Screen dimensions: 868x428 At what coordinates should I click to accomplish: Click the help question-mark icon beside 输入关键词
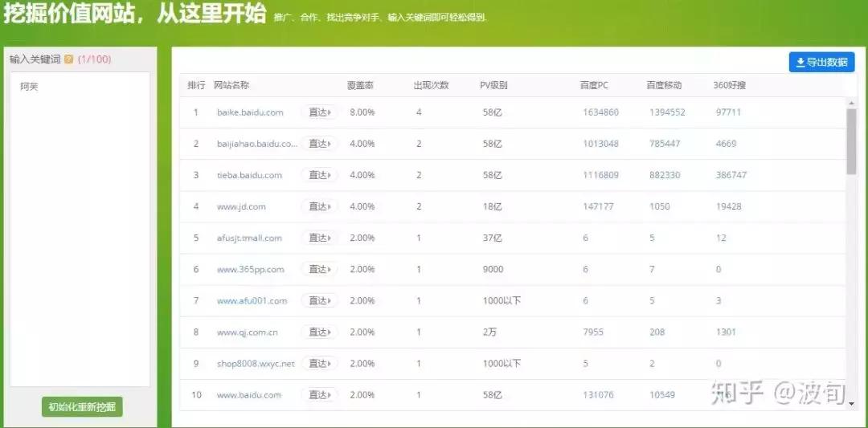[x=68, y=59]
